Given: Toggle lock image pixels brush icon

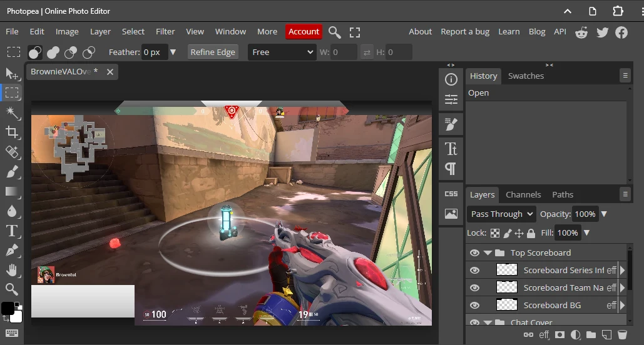Looking at the screenshot, I should (x=508, y=233).
